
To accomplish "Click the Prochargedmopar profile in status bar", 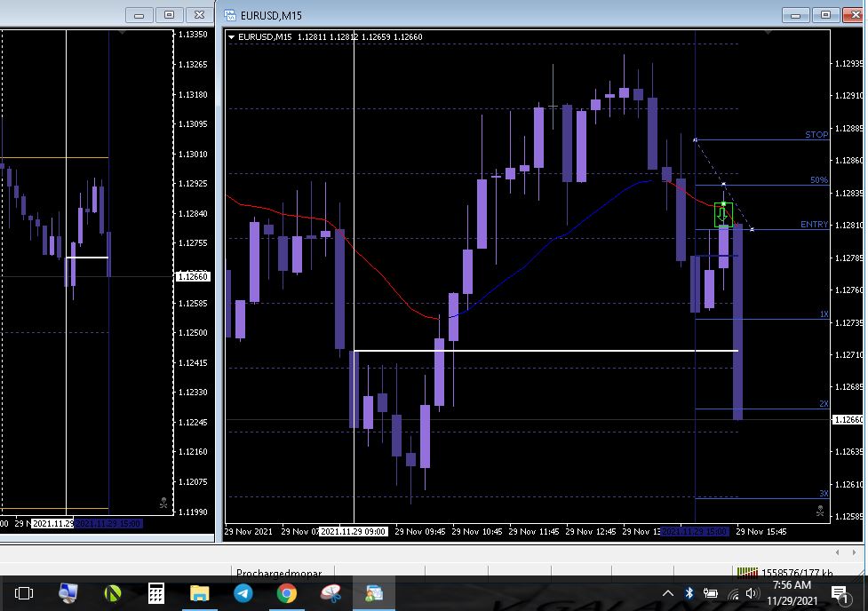I will pyautogui.click(x=279, y=573).
